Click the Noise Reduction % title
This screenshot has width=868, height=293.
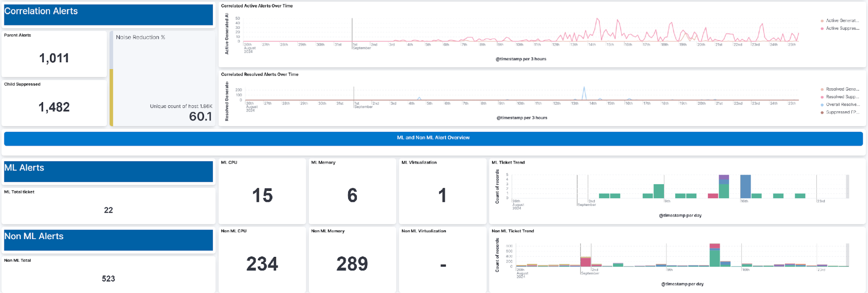[140, 37]
